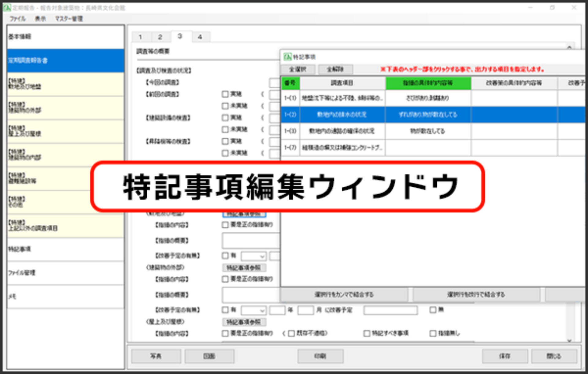Check 無 in the 建築物の外部 改善予定 row
This screenshot has width=588, height=374.
[433, 310]
